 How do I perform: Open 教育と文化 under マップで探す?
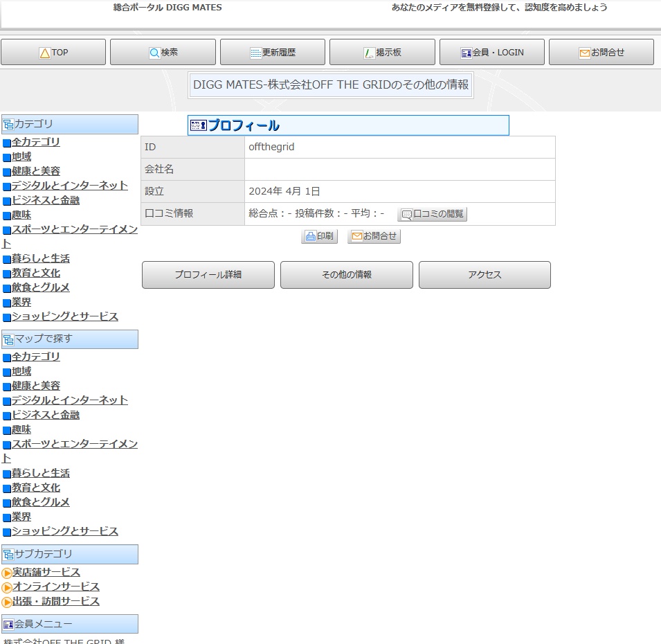(x=36, y=488)
